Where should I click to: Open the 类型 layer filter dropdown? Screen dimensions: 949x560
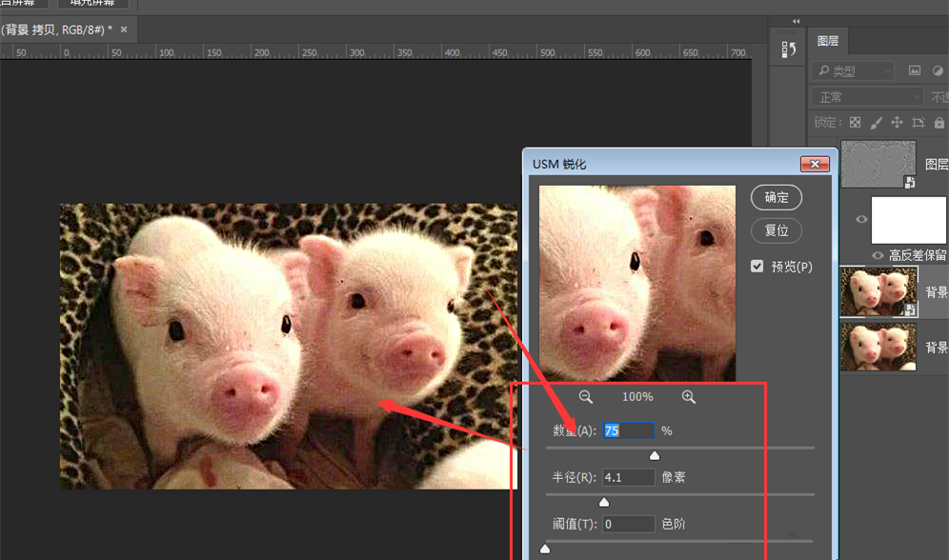(x=853, y=71)
